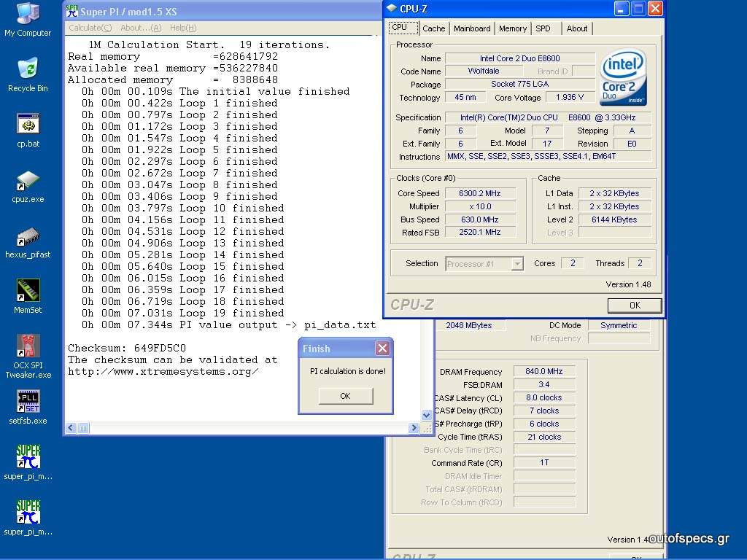Click the Super PI horizontal scrollbar left arrow

click(71, 428)
